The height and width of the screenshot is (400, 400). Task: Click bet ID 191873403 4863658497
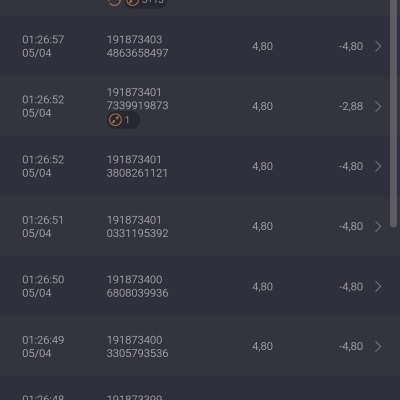pos(137,46)
